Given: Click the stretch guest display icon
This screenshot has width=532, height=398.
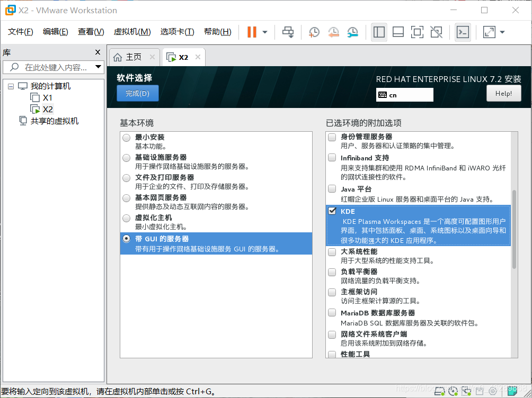Looking at the screenshot, I should [x=489, y=32].
